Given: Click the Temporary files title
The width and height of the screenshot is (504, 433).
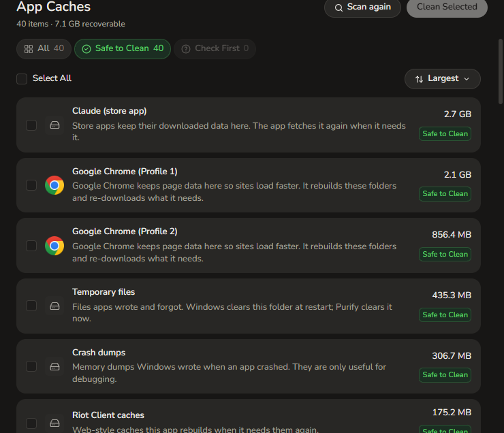Looking at the screenshot, I should tap(104, 291).
